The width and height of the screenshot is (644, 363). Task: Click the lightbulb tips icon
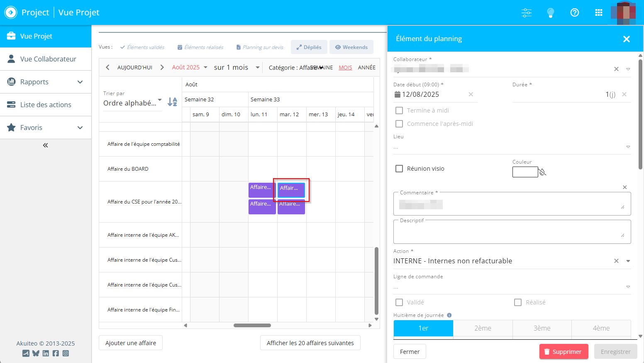coord(550,12)
